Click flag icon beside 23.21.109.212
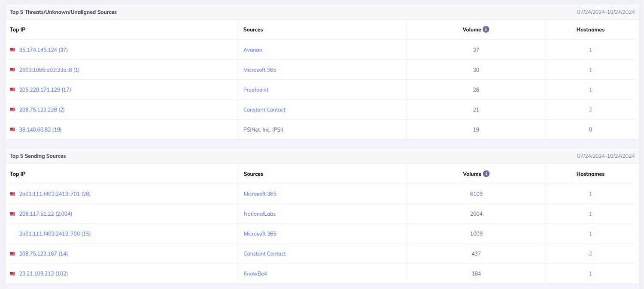The image size is (644, 289). (x=13, y=274)
